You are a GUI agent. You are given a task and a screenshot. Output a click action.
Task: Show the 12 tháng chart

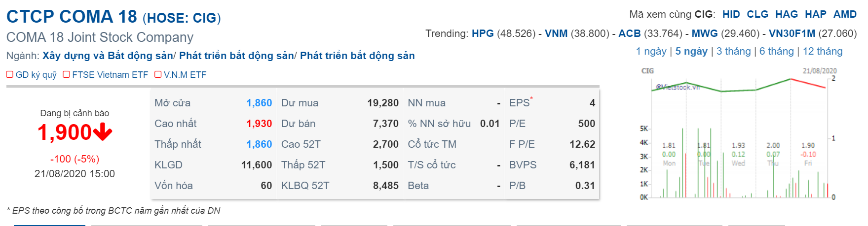823,51
